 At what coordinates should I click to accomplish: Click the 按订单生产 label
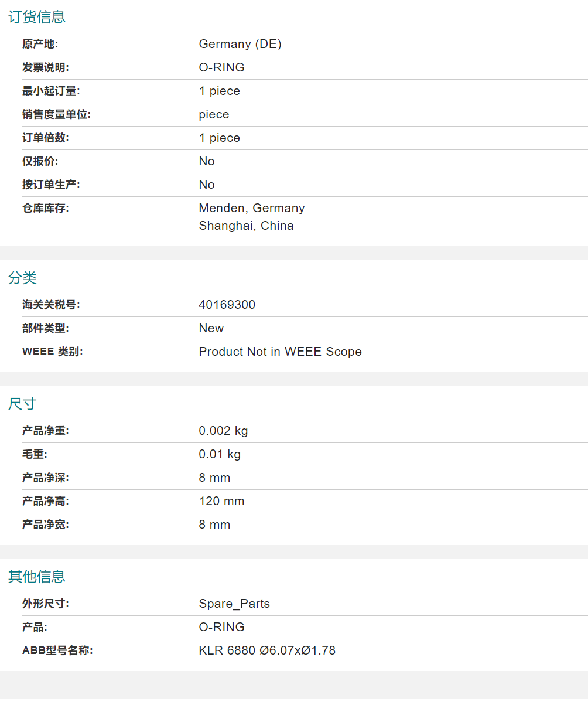tap(51, 185)
